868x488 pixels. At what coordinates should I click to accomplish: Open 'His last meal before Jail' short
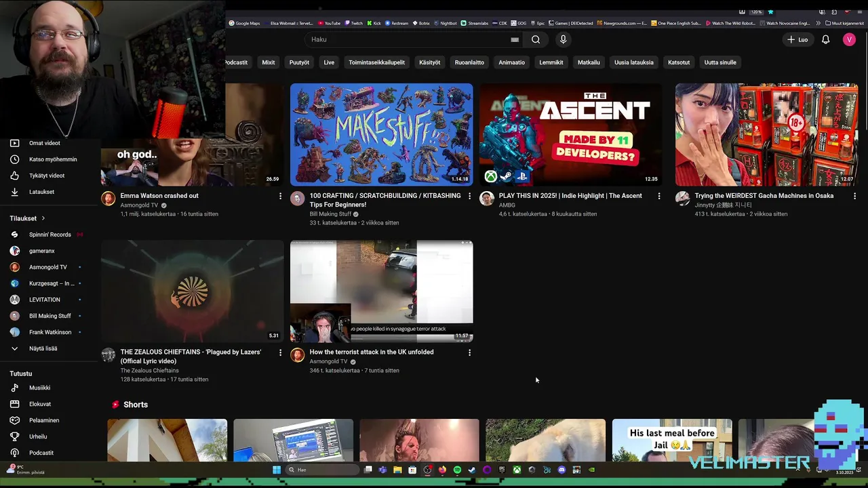672,441
